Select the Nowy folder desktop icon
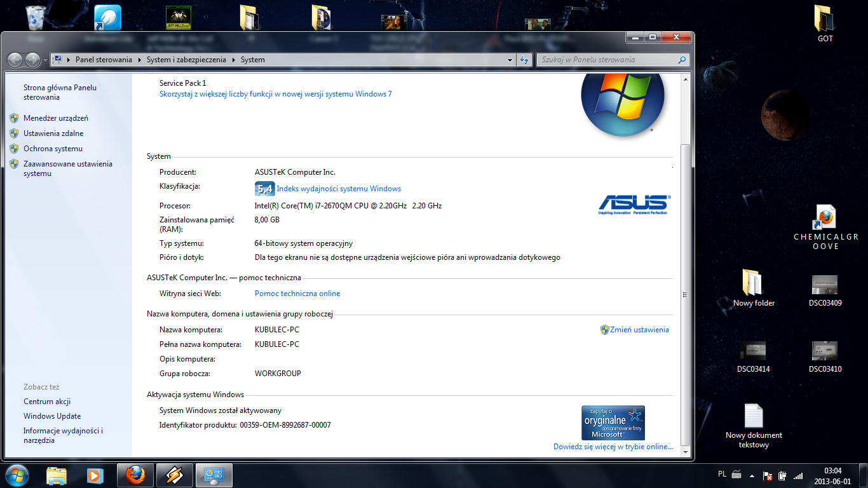The height and width of the screenshot is (488, 868). (x=754, y=288)
